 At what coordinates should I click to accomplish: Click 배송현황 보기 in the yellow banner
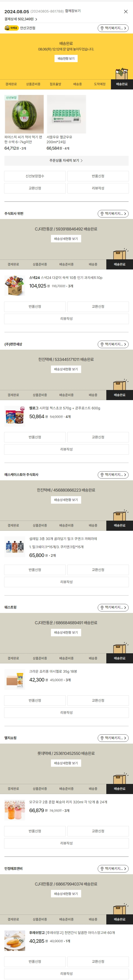tap(66, 59)
